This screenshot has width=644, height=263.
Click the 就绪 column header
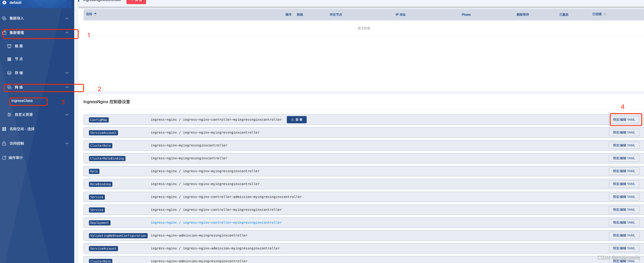pos(300,15)
